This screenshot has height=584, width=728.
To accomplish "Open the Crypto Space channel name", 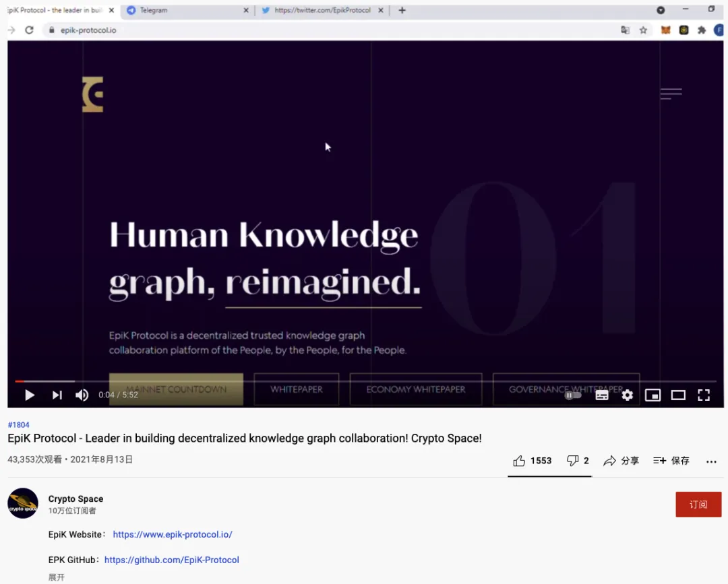I will [x=75, y=498].
